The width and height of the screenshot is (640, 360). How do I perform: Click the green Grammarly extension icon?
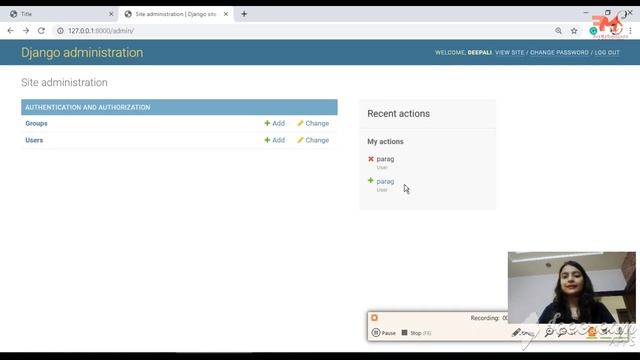593,31
